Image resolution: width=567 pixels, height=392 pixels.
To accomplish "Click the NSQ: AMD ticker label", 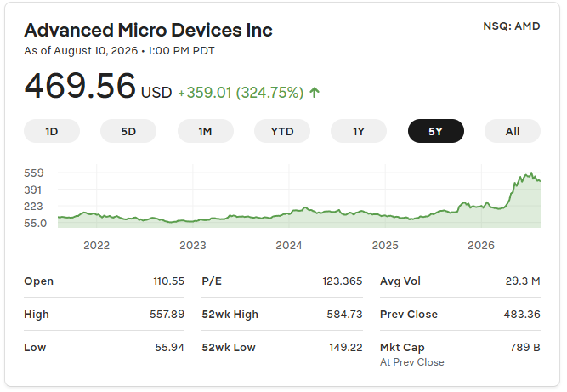I will (x=512, y=26).
